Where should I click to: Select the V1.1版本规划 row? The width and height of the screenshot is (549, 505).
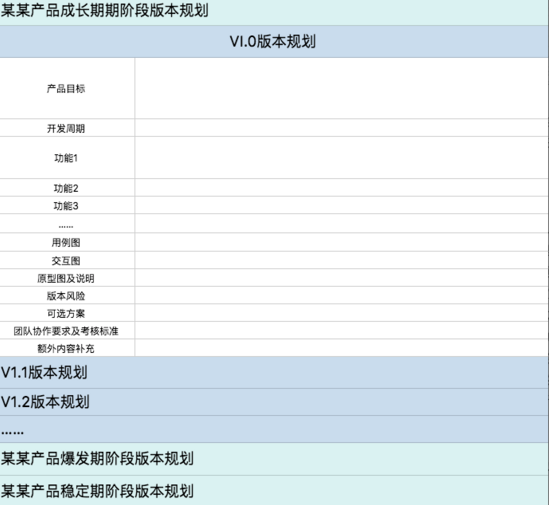274,372
